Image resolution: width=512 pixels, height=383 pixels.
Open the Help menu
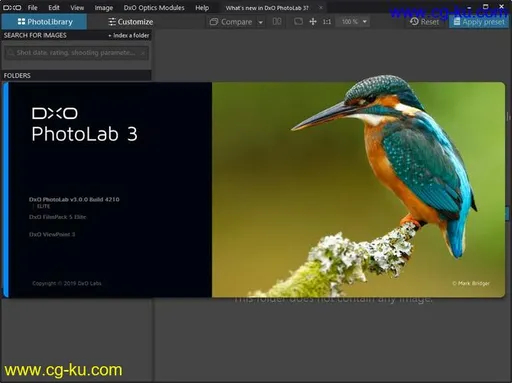click(x=202, y=7)
